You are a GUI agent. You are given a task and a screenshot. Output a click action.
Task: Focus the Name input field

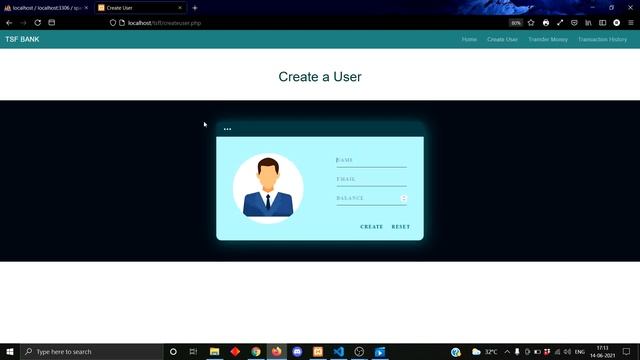[x=371, y=160]
